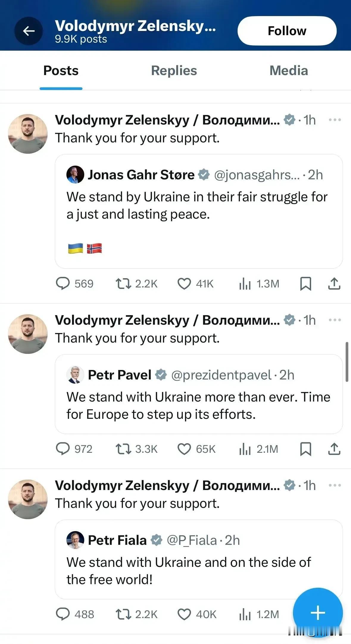This screenshot has width=351, height=644.
Task: Go back using the arrow button
Action: click(x=29, y=31)
